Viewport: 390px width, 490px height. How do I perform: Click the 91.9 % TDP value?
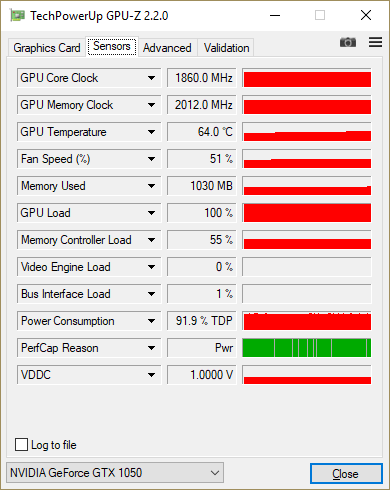[x=202, y=321]
